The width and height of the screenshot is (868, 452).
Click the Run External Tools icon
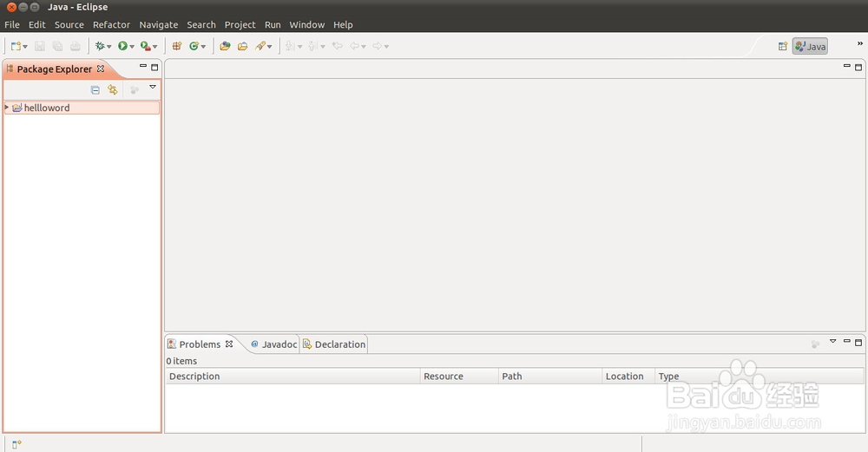tap(145, 47)
